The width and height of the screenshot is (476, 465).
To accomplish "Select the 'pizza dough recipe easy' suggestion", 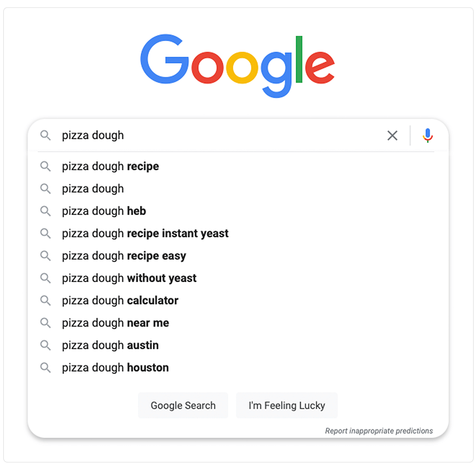I will click(x=123, y=256).
